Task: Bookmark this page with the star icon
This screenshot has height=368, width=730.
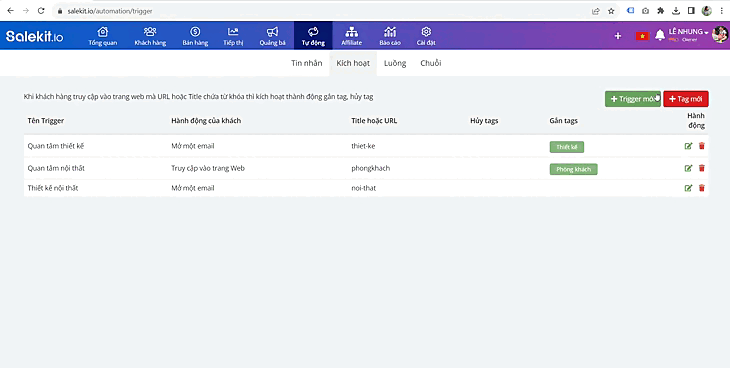Action: point(611,11)
